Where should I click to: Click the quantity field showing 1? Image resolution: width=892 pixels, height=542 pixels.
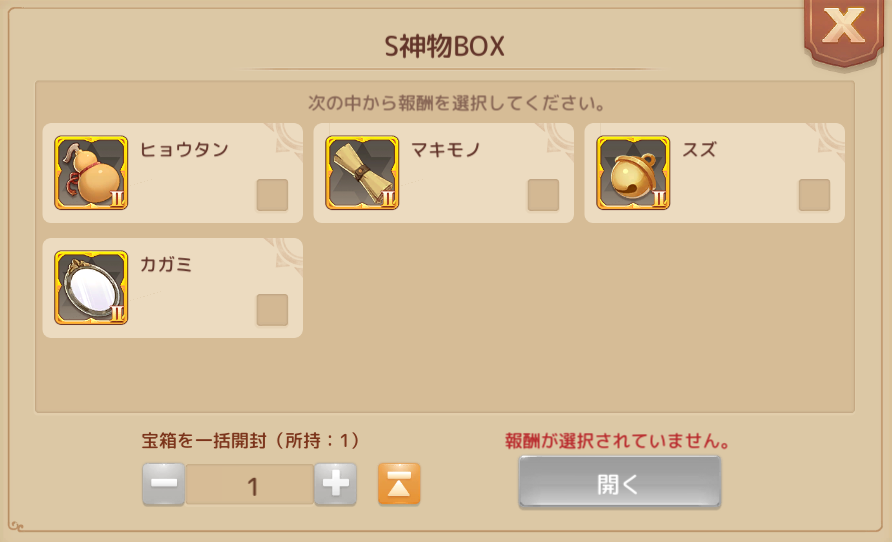pos(250,485)
